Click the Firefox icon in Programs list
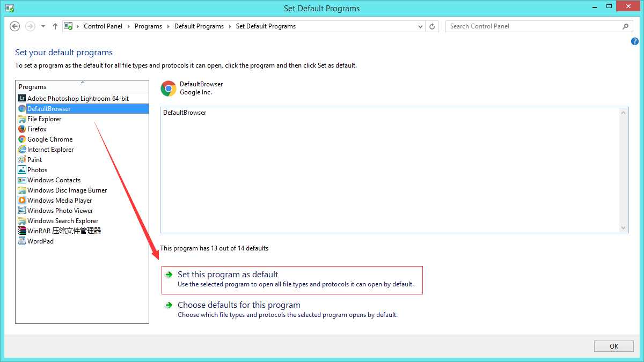This screenshot has height=362, width=644. coord(22,129)
